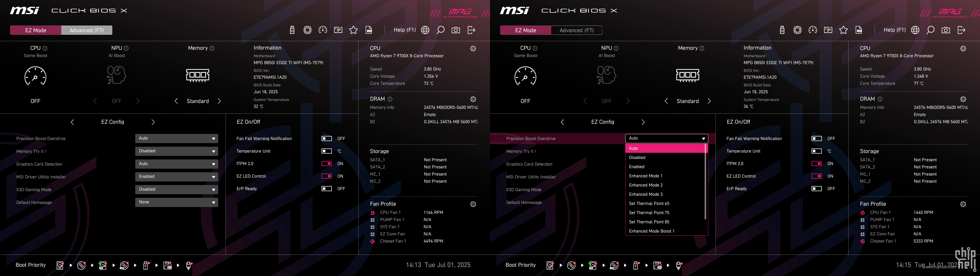
Task: Open CPU settings gear, left screen
Action: point(473,48)
